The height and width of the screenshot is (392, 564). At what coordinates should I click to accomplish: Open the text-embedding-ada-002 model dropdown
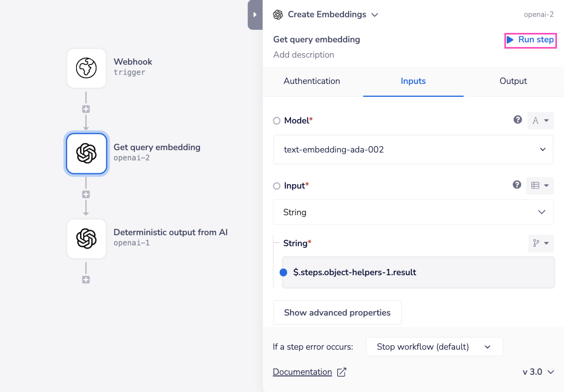click(x=413, y=149)
